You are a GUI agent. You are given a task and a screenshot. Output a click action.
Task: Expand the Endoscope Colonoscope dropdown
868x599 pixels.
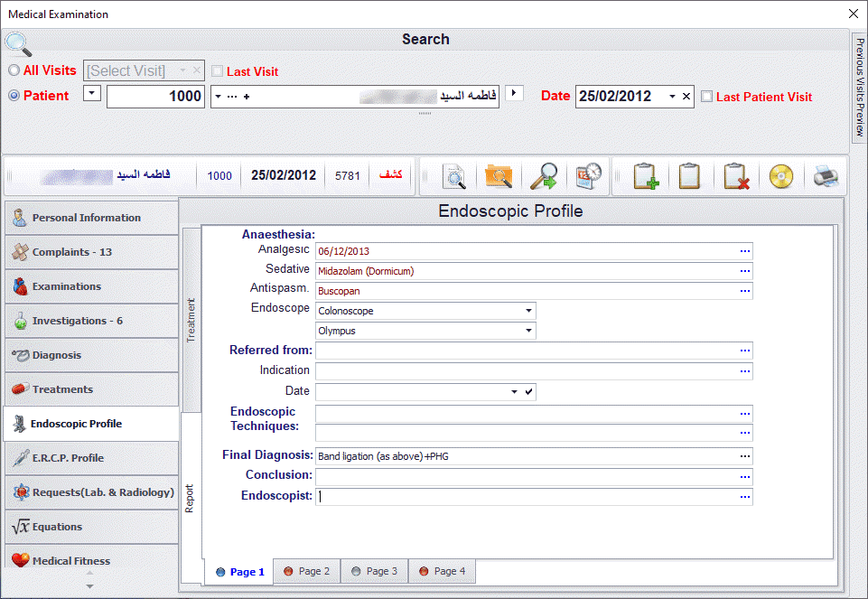point(528,311)
